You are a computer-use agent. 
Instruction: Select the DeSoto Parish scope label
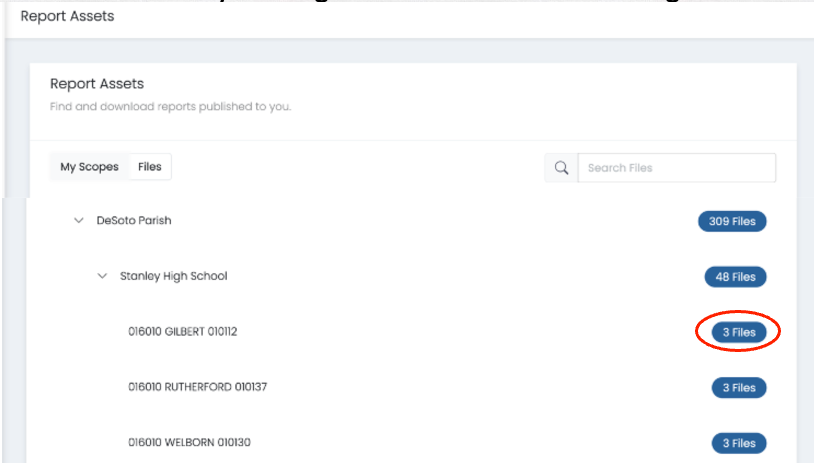pos(134,221)
